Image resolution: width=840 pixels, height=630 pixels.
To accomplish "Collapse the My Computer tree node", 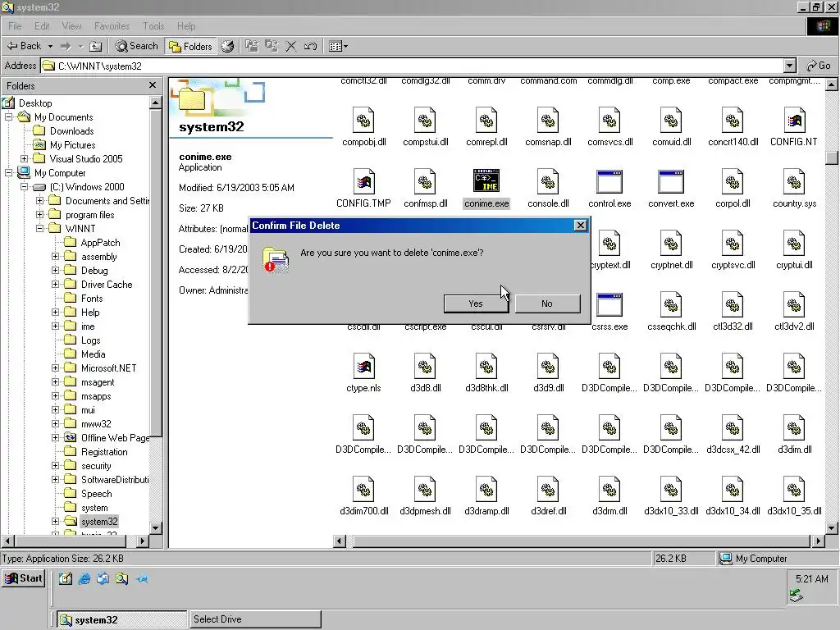I will [x=8, y=172].
